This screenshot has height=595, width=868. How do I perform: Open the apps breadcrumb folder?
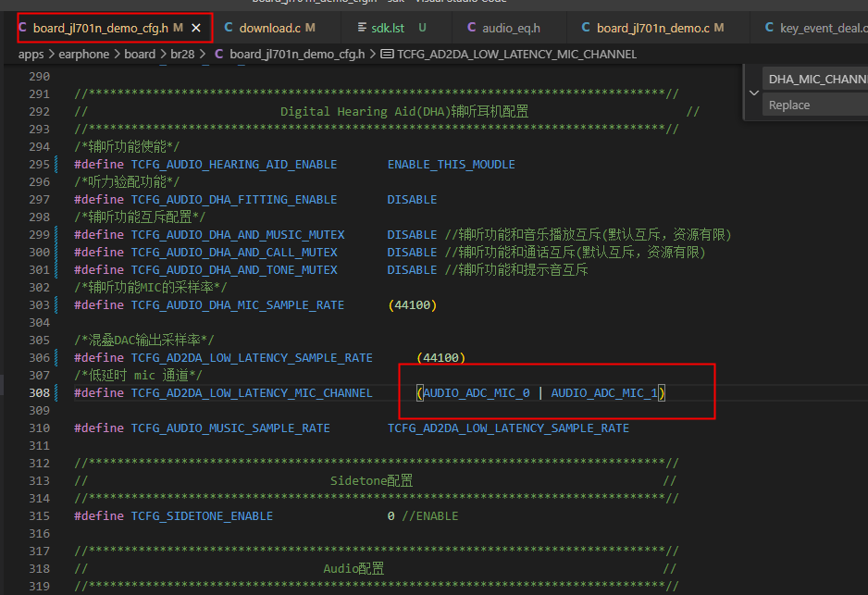coord(31,55)
